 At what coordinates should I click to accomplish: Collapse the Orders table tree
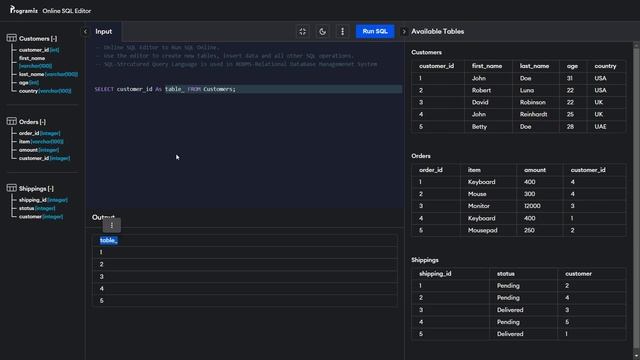43,122
